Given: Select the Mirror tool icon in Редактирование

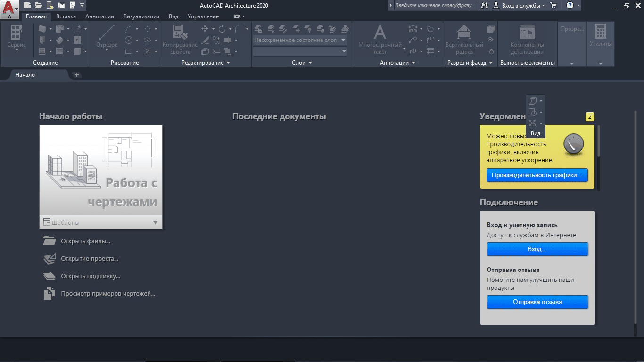Looking at the screenshot, I should click(x=228, y=40).
